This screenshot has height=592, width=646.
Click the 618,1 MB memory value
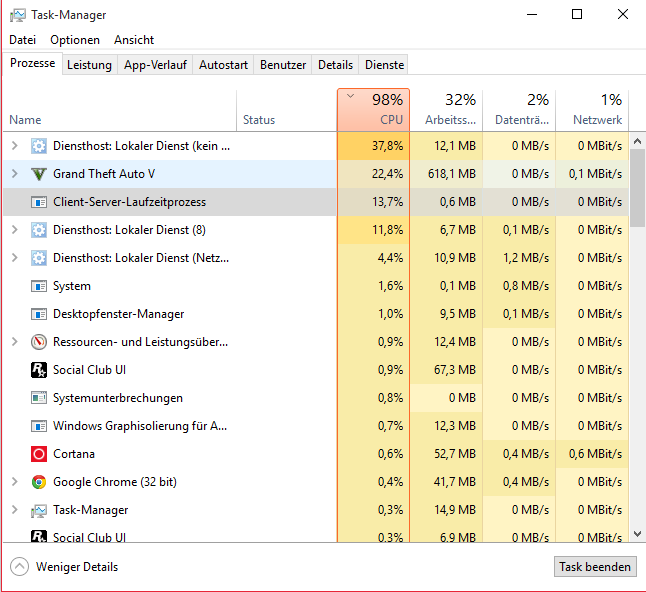(x=452, y=174)
